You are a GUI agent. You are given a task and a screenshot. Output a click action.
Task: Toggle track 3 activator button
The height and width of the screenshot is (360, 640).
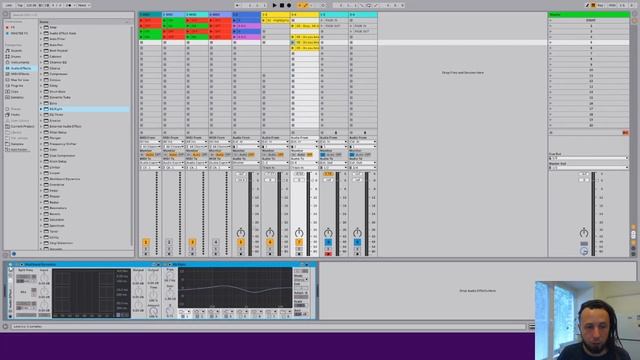(193, 242)
